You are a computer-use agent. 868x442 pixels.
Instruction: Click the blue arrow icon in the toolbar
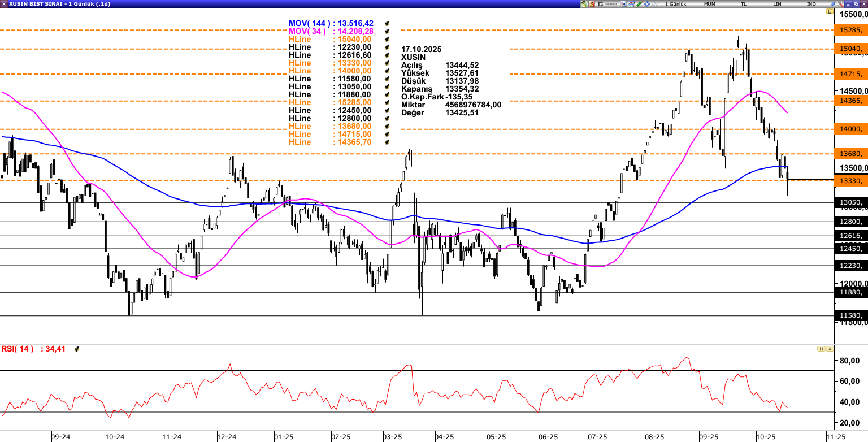(x=832, y=4)
